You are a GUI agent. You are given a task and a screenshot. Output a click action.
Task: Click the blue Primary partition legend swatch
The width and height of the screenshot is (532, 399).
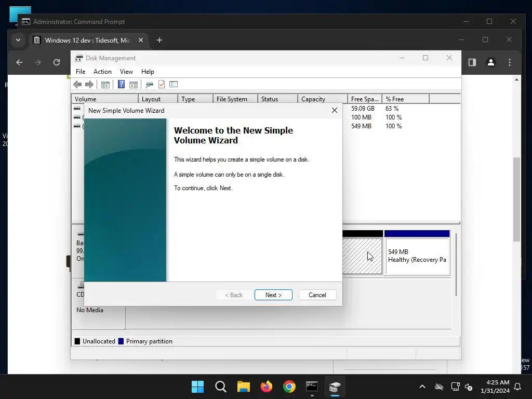(121, 341)
